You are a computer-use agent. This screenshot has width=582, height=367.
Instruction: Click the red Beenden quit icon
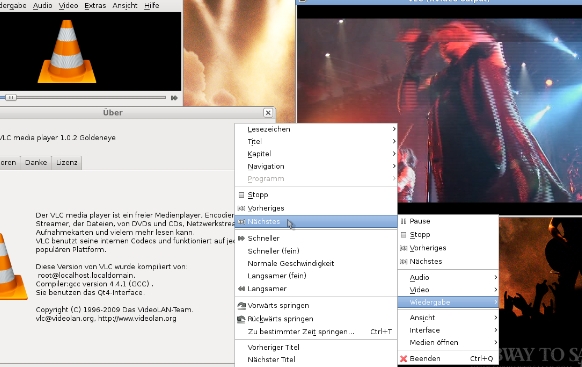pos(403,358)
